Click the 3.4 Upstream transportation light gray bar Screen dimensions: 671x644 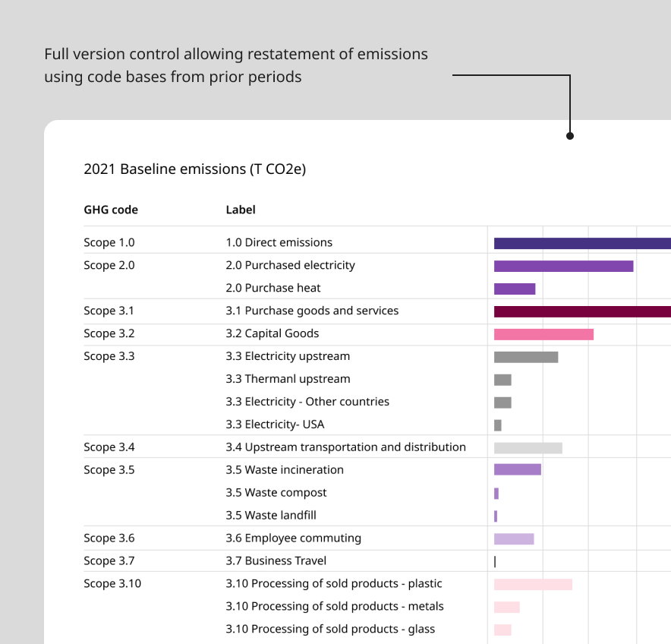point(528,448)
